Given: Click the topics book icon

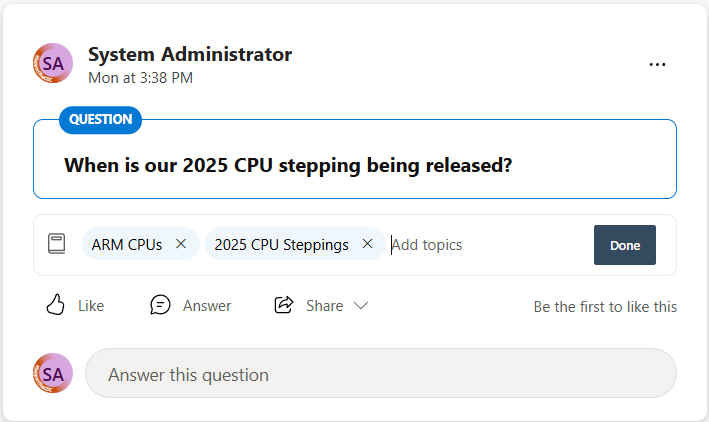Looking at the screenshot, I should coord(57,244).
